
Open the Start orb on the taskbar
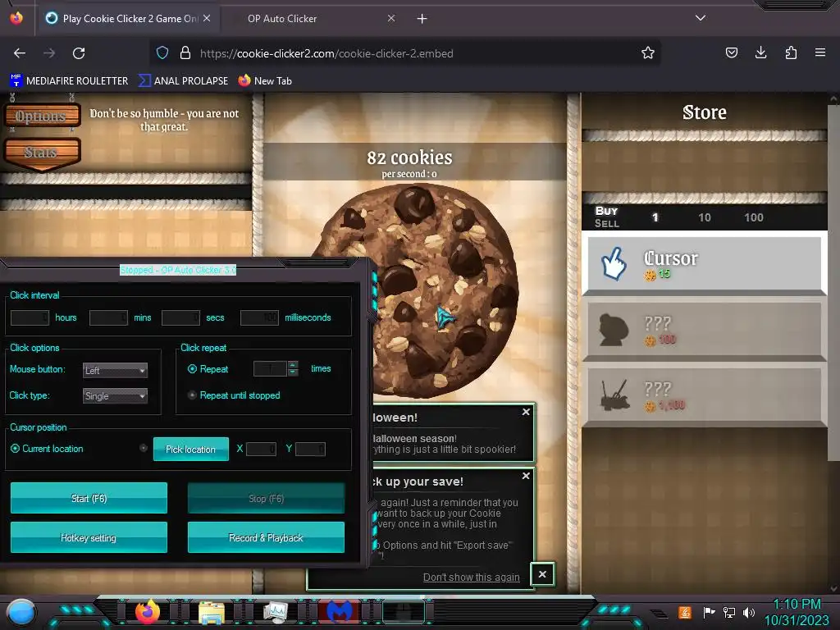[x=21, y=612]
